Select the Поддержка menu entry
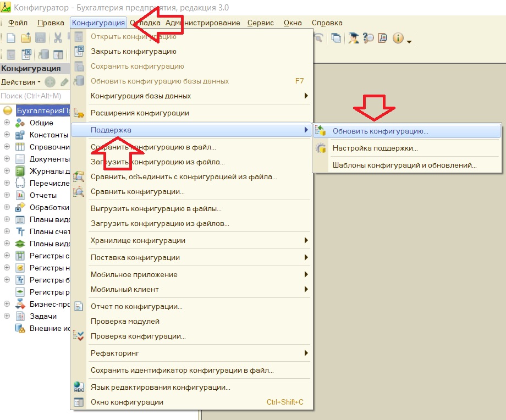The height and width of the screenshot is (420, 506). (x=192, y=130)
